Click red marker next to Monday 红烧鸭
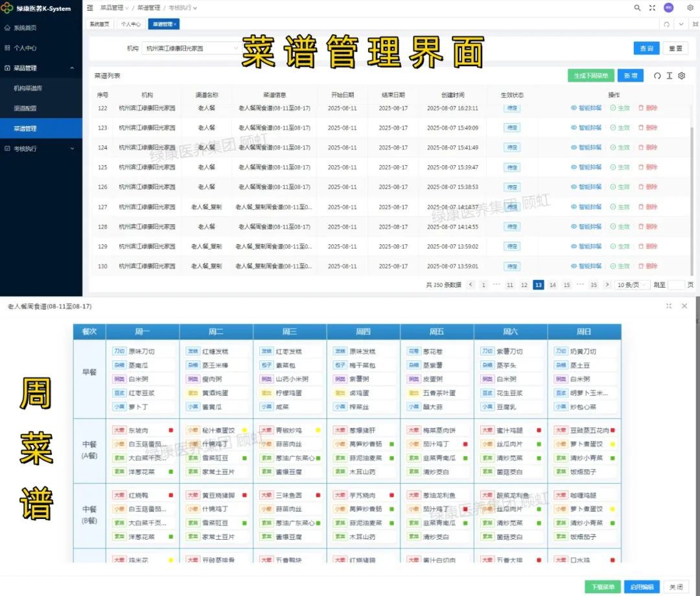 pyautogui.click(x=170, y=495)
